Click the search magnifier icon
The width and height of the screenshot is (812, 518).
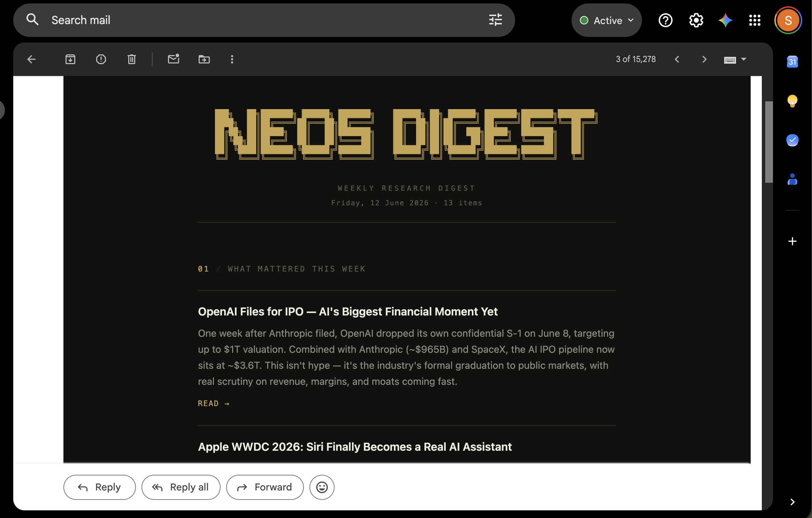point(32,20)
